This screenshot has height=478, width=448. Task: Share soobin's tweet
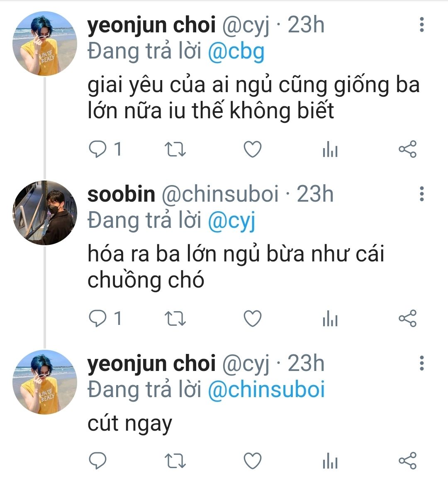407,319
